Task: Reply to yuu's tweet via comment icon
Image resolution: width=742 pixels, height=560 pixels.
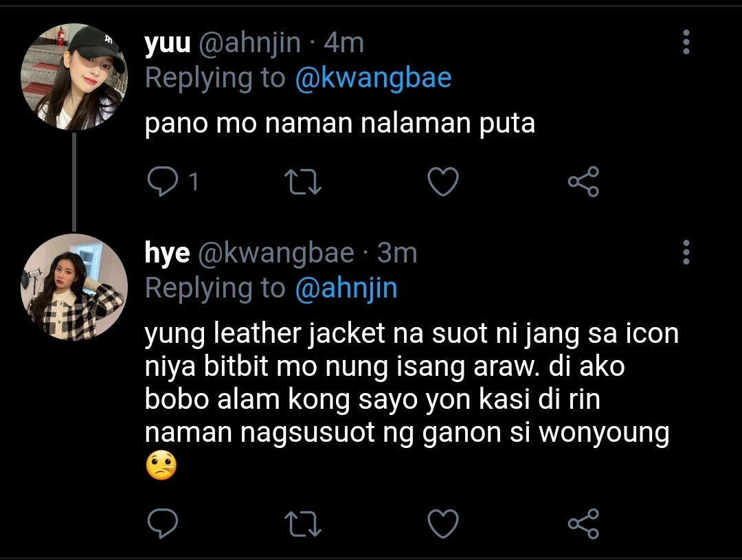Action: click(x=162, y=181)
